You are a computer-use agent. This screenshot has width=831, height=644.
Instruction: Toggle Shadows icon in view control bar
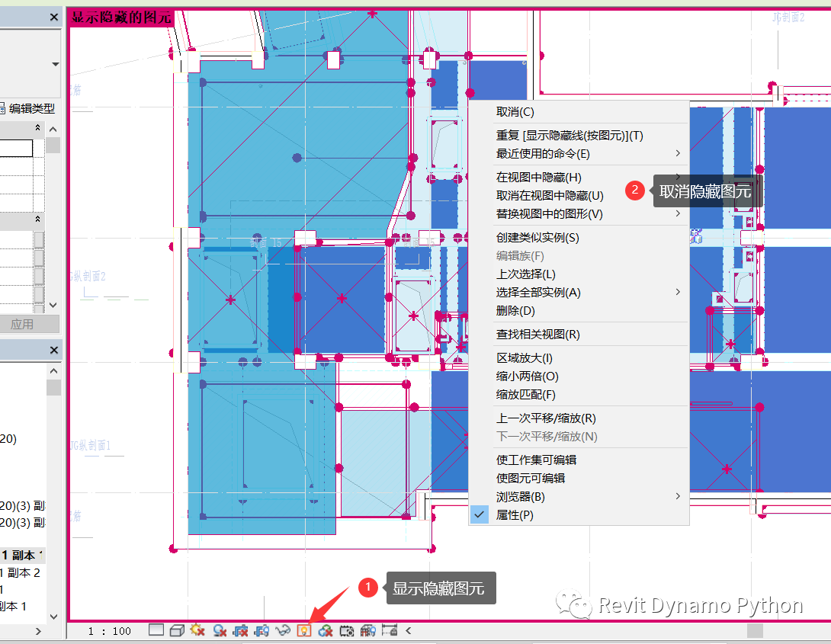pyautogui.click(x=220, y=630)
